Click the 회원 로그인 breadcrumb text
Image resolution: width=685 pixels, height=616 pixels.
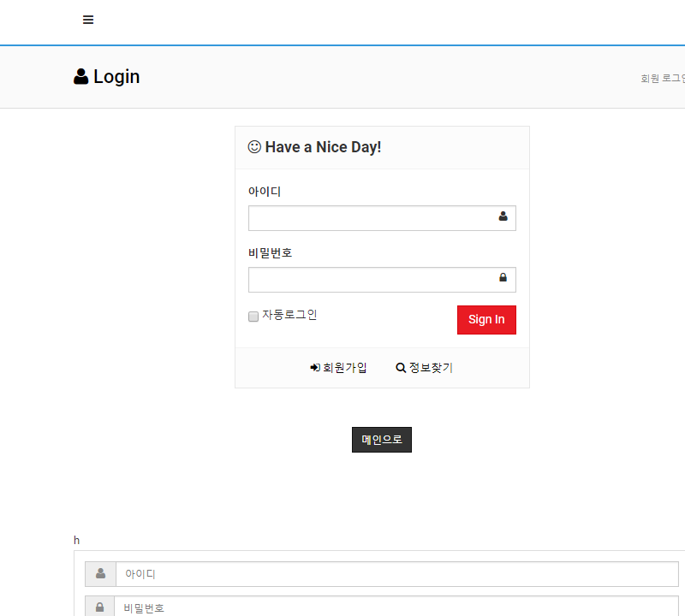663,78
